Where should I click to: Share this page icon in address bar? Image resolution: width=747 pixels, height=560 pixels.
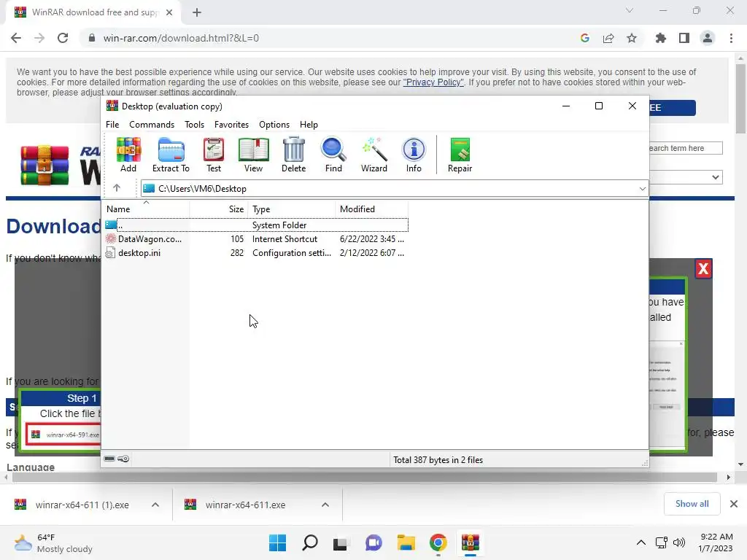tap(608, 38)
